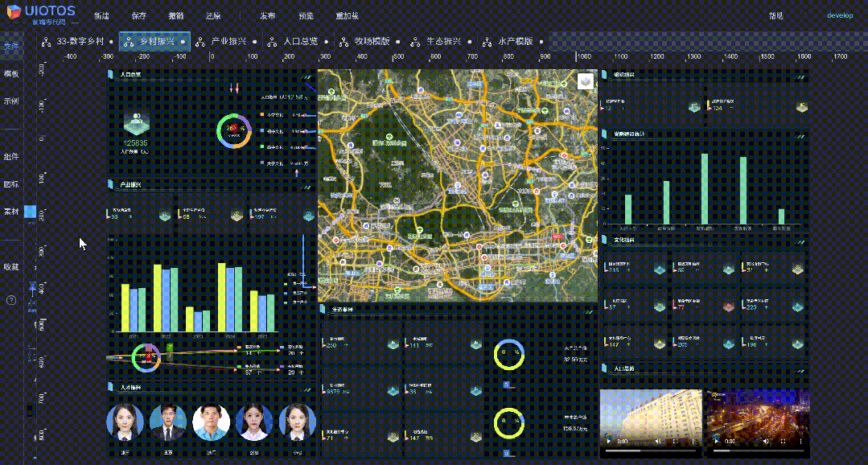
Task: Click 新建 in the top toolbar
Action: 101,16
